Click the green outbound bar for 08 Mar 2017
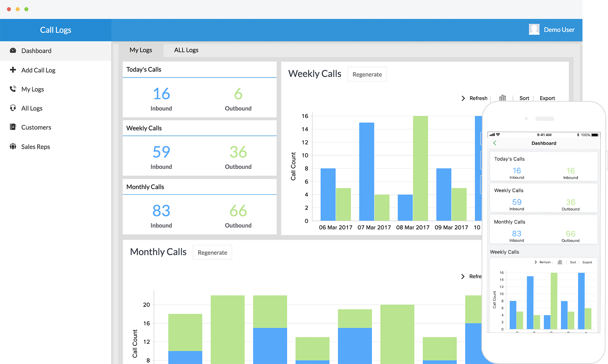This screenshot has width=608, height=364. click(x=421, y=168)
